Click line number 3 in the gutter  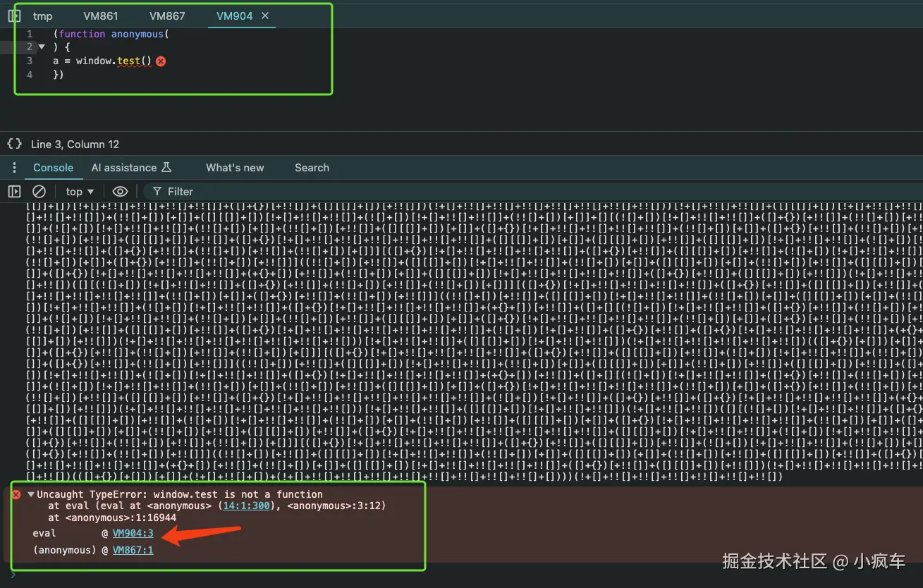click(30, 61)
